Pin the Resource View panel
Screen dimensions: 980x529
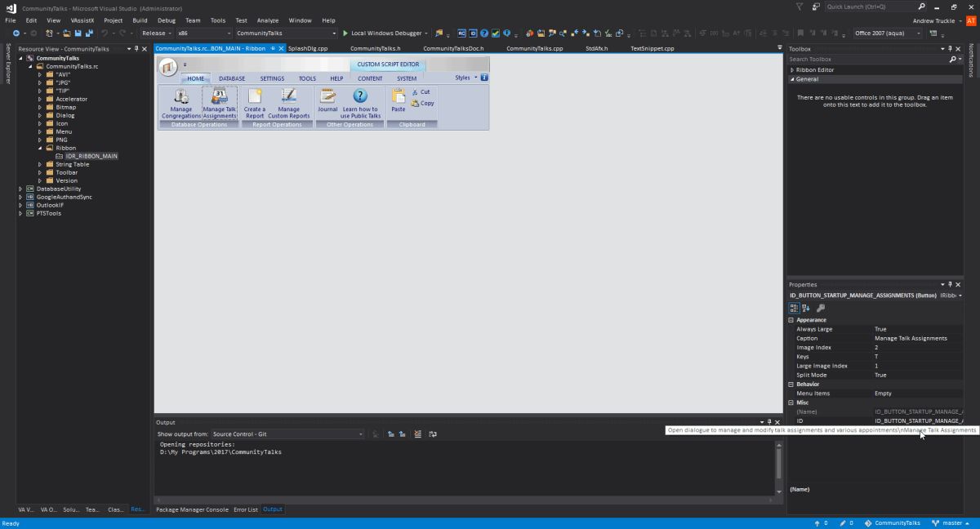[x=136, y=49]
